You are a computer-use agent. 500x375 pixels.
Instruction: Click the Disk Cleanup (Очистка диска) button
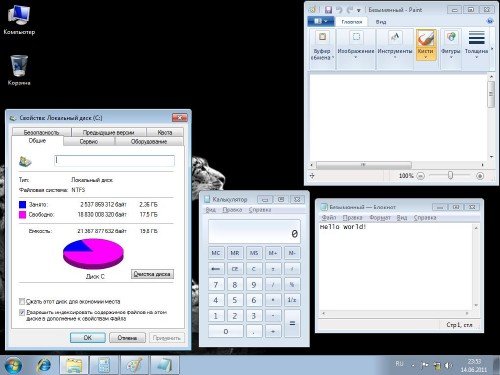point(152,274)
